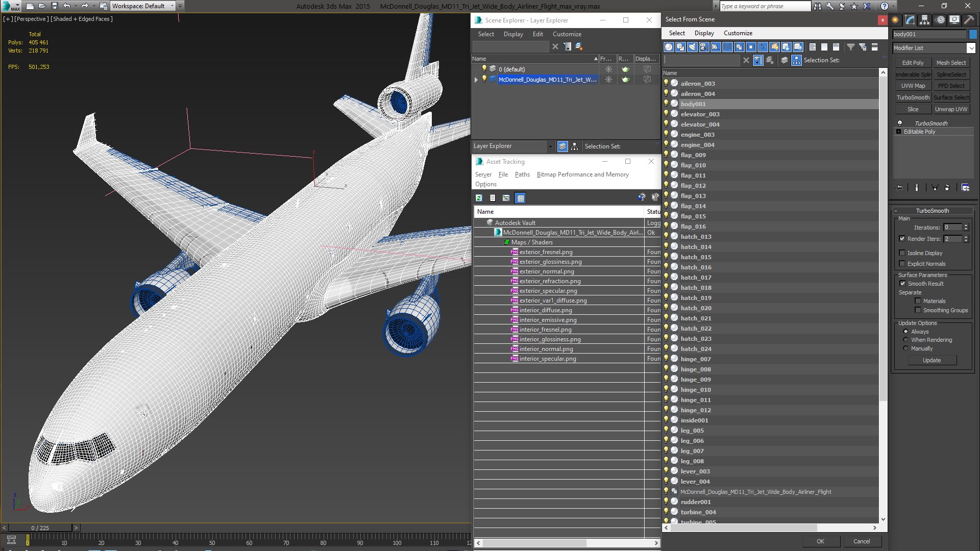Enable the Isoline Display checkbox
Screen dimensions: 980x551
pyautogui.click(x=902, y=253)
